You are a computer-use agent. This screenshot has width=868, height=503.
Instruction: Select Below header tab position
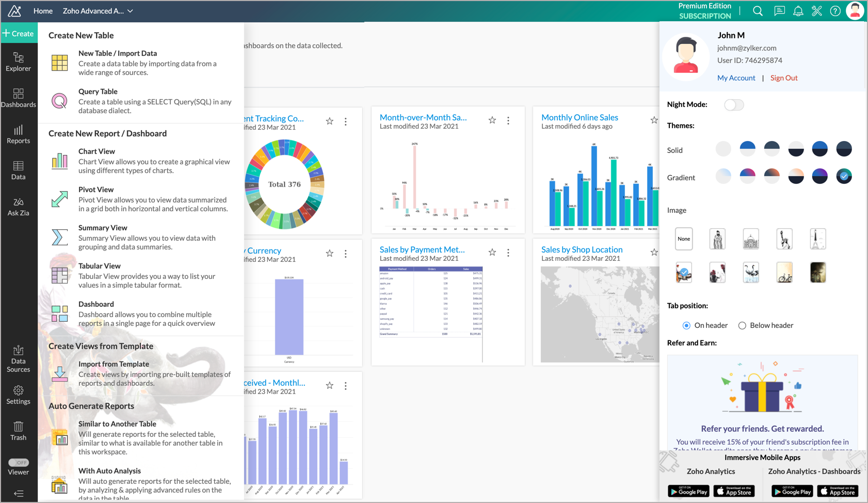click(742, 325)
